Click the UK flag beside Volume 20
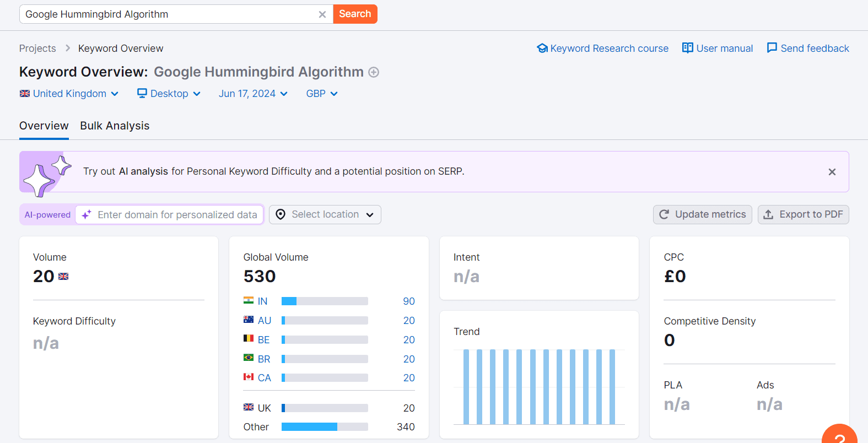Screen dimensions: 868x443 pos(63,277)
